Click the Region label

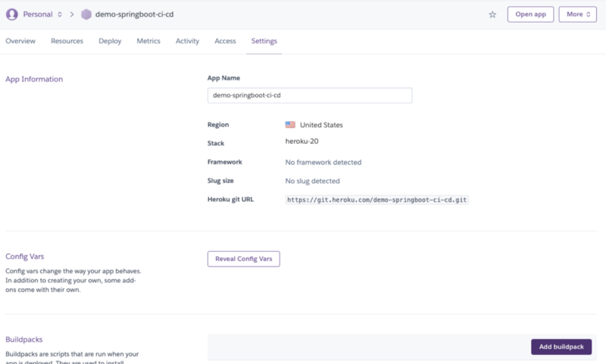[x=218, y=125]
